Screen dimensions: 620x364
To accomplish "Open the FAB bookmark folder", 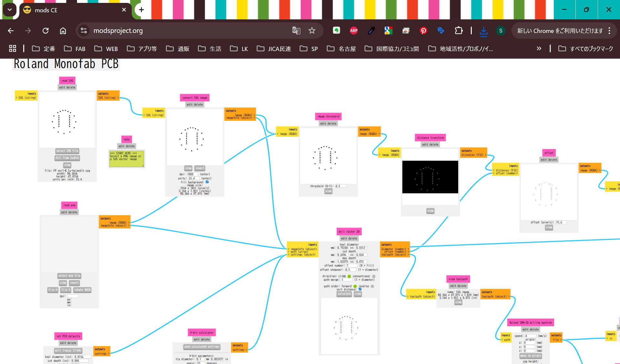I will tap(75, 49).
